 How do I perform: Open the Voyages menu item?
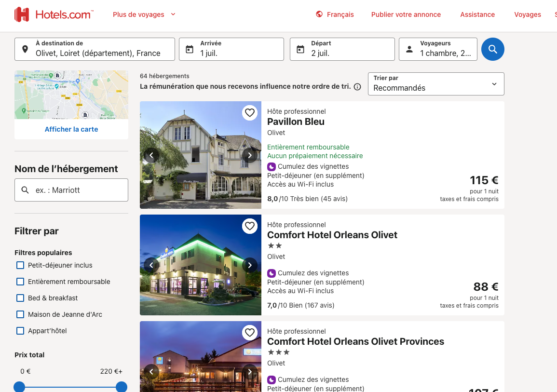pyautogui.click(x=528, y=14)
